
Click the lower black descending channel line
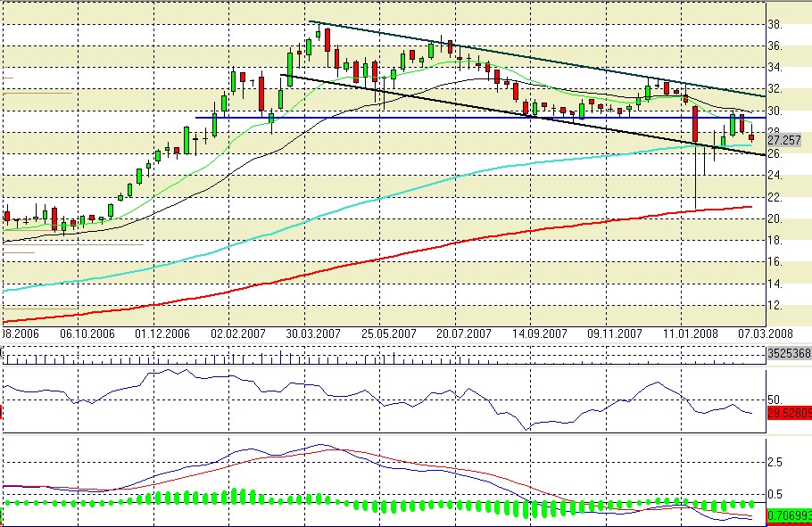coord(523,115)
